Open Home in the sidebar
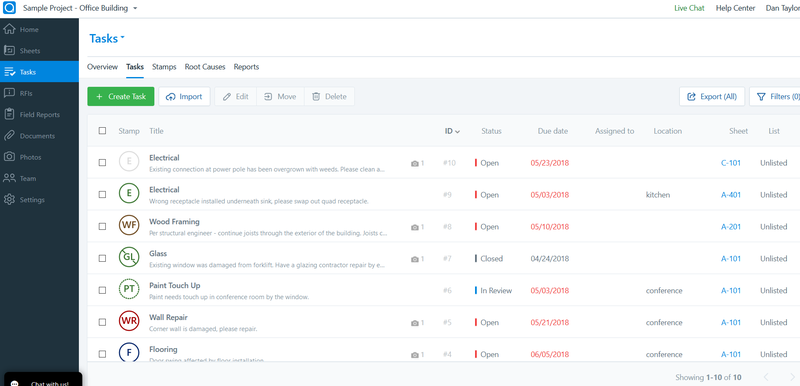 pyautogui.click(x=39, y=30)
